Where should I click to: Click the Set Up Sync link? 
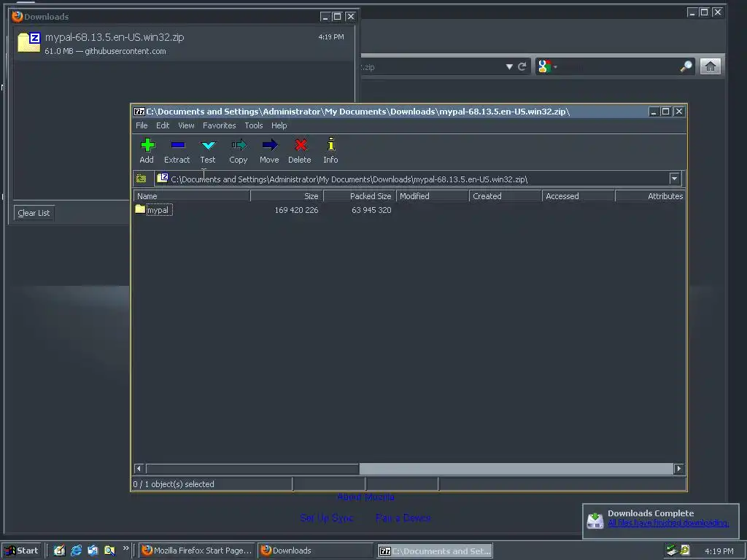[x=326, y=518]
